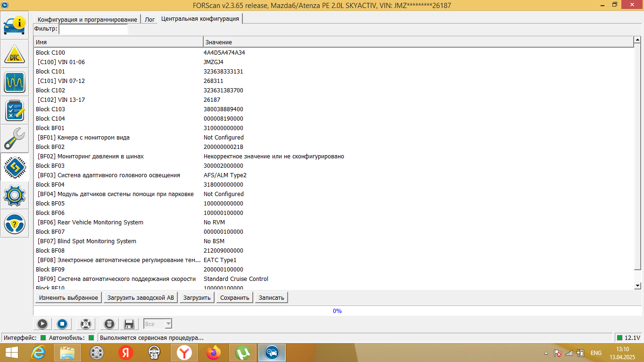Open the settings gear section

tap(15, 196)
